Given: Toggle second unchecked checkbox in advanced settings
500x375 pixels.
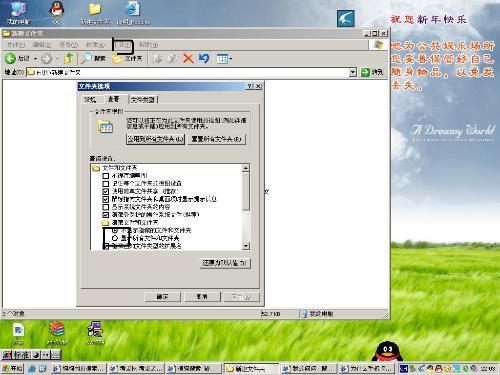Looking at the screenshot, I should point(106,184).
